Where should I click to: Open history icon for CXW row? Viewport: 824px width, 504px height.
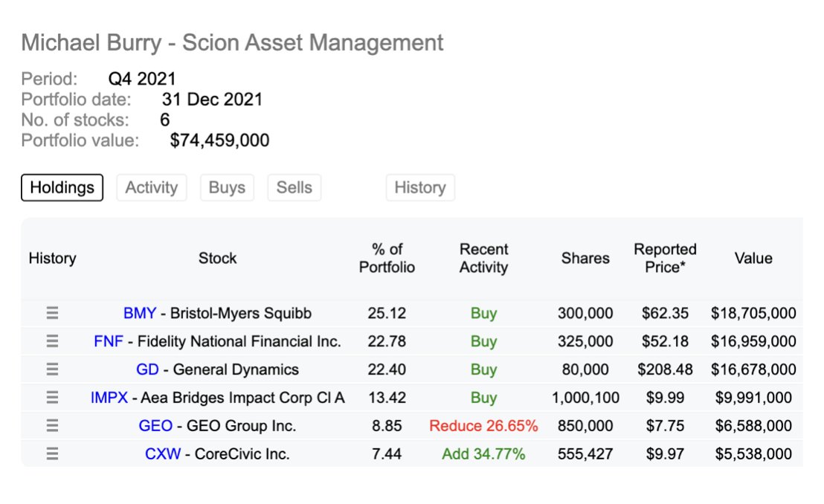click(52, 454)
